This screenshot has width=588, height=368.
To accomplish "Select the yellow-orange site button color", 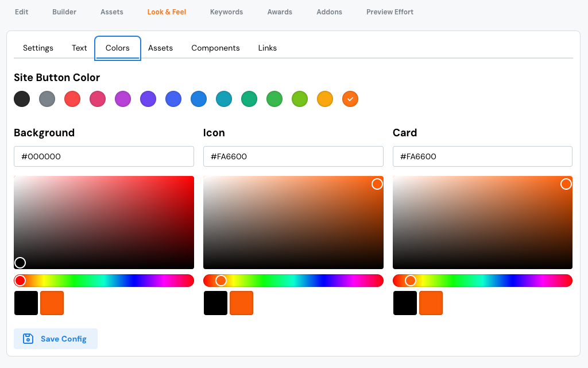I will 325,99.
